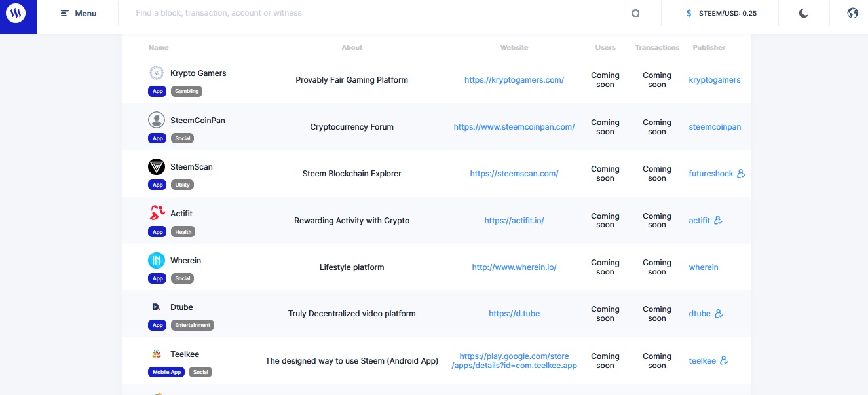Click the Teelkee app logo
868x395 pixels.
click(x=156, y=354)
